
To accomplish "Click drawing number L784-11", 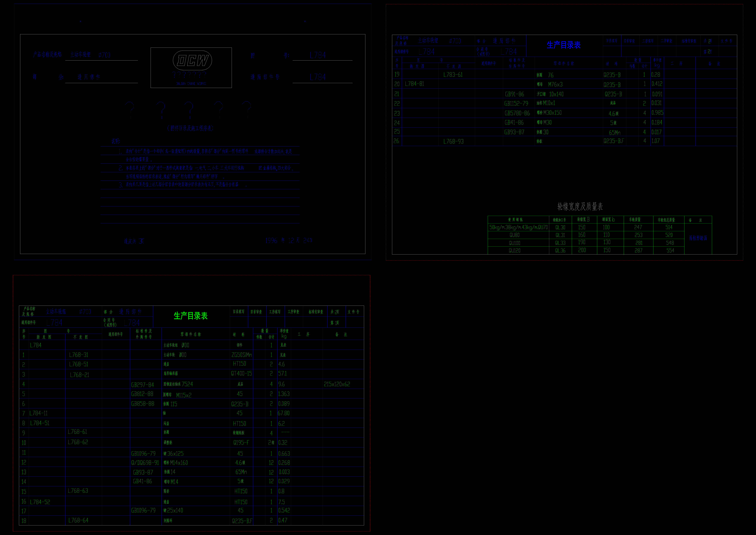I will (x=38, y=413).
